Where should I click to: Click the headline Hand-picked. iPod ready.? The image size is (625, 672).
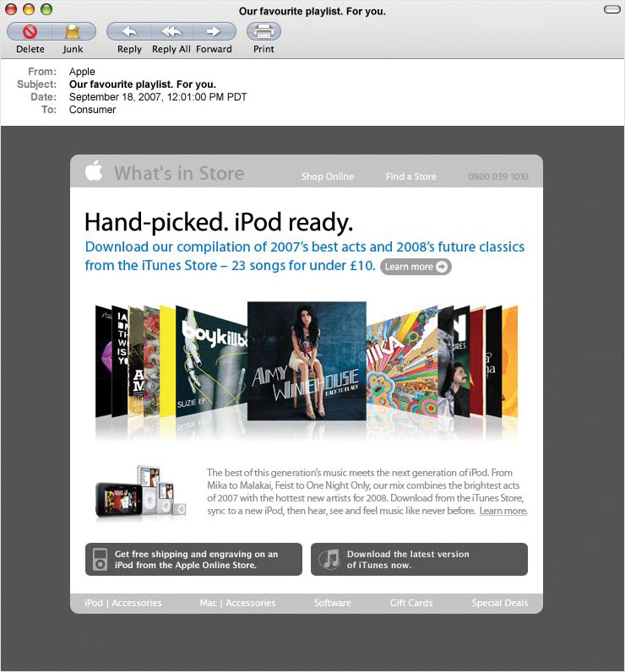(219, 222)
